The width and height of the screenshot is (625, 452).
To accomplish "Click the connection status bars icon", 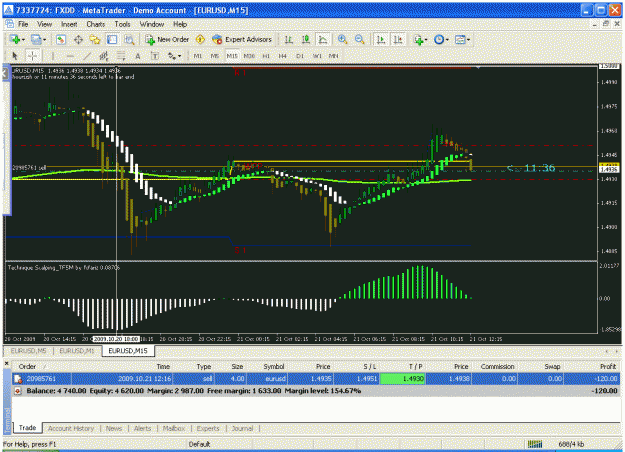I will pyautogui.click(x=535, y=444).
